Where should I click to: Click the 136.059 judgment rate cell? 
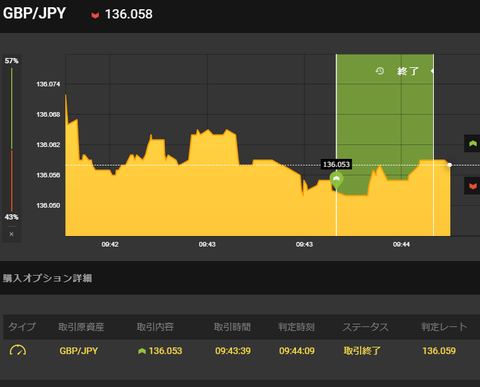point(439,351)
